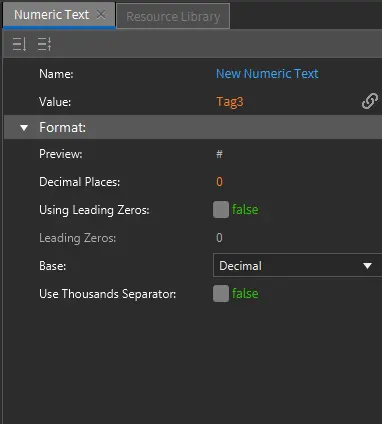Click the second sort order icon in toolbar

click(44, 44)
